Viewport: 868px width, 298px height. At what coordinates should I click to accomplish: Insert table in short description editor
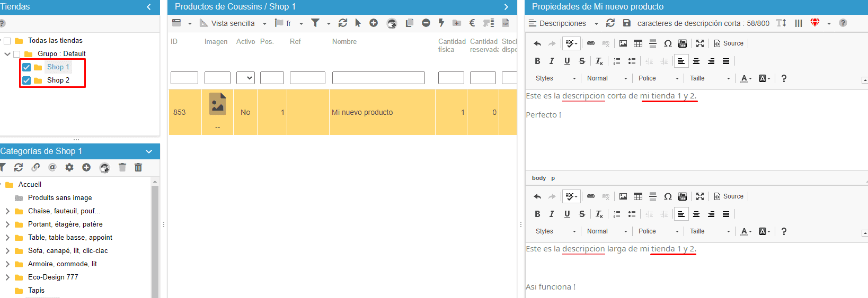point(638,43)
